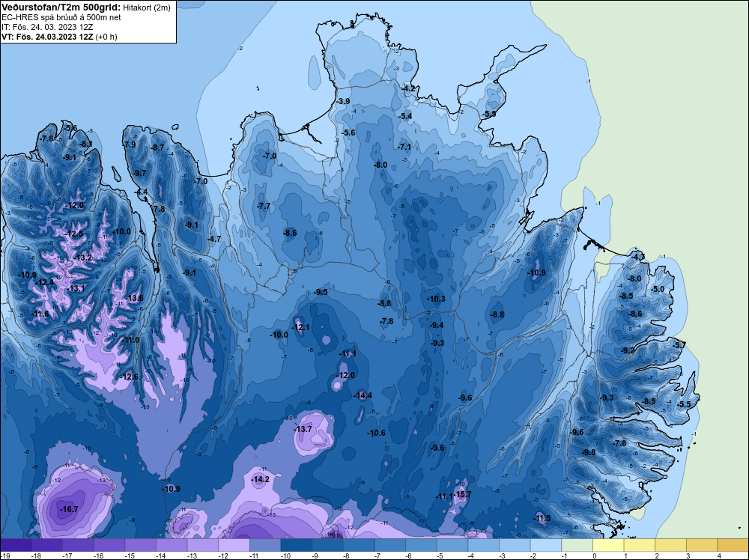Click the -4.2 temperature value
Image resolution: width=749 pixels, height=560 pixels.
coord(409,88)
